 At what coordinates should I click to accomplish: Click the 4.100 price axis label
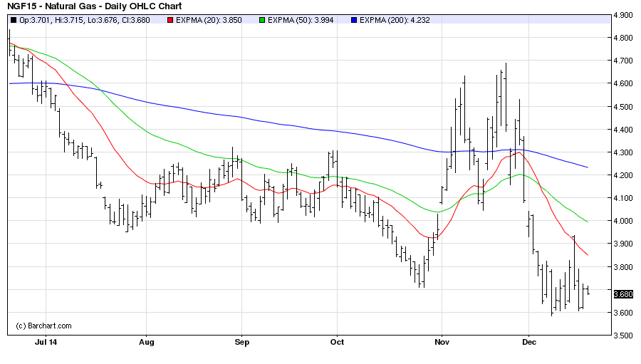coord(623,198)
